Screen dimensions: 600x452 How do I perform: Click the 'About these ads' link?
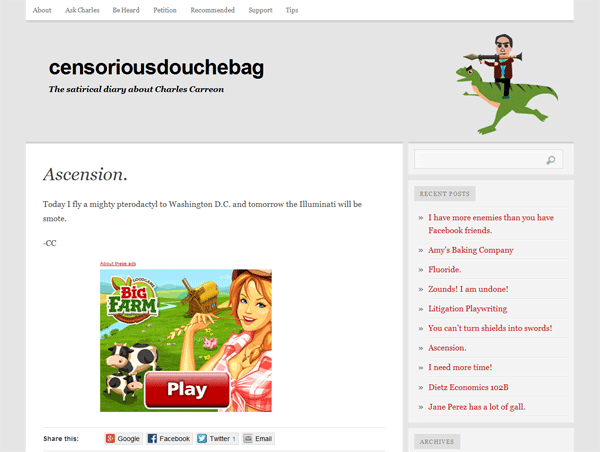point(118,264)
